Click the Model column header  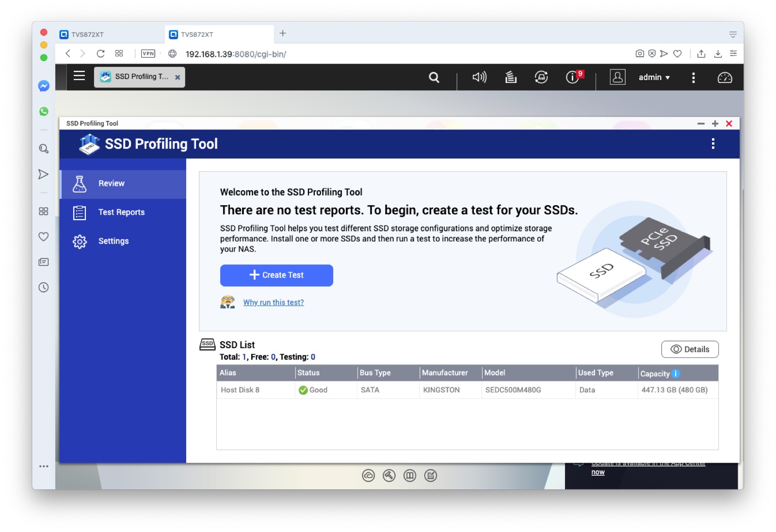(x=529, y=373)
